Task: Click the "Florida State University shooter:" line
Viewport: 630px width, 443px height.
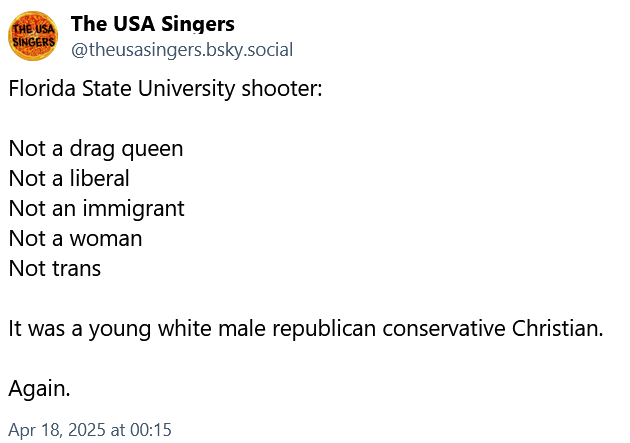Action: pyautogui.click(x=165, y=87)
